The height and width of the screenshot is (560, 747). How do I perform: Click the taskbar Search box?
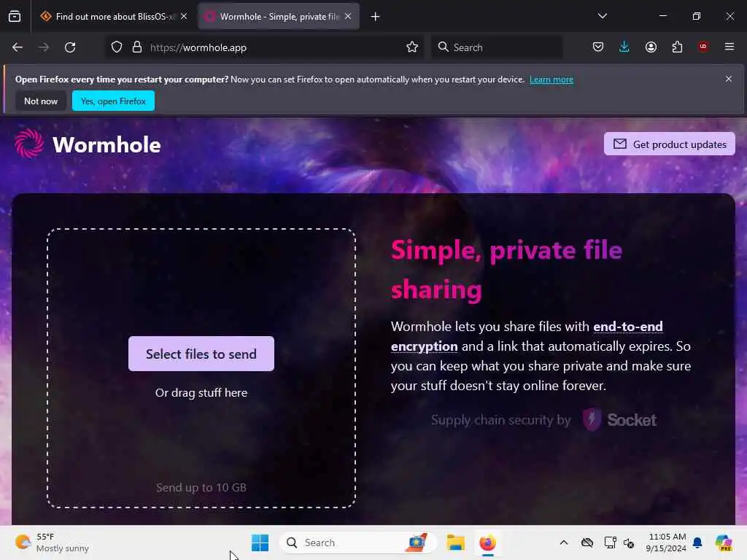pyautogui.click(x=357, y=542)
